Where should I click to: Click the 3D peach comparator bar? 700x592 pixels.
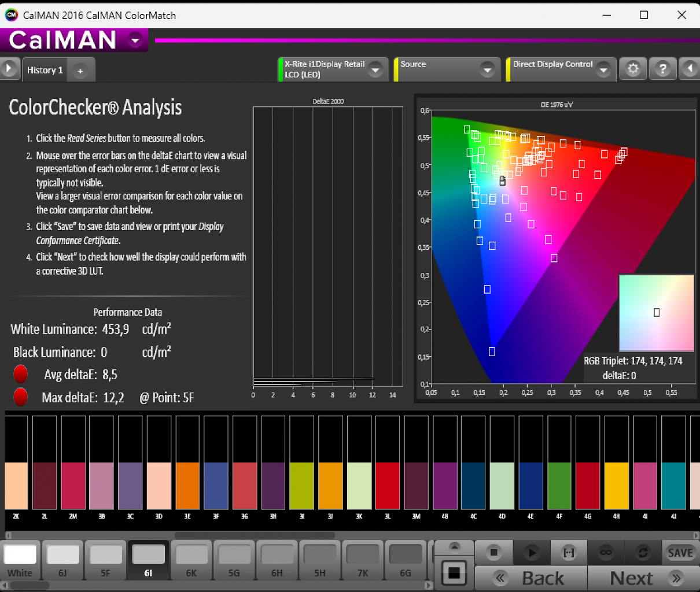point(159,462)
